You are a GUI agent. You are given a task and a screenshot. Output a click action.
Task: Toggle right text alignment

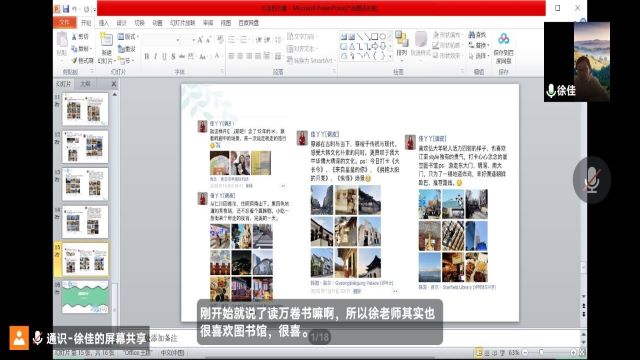coord(249,56)
